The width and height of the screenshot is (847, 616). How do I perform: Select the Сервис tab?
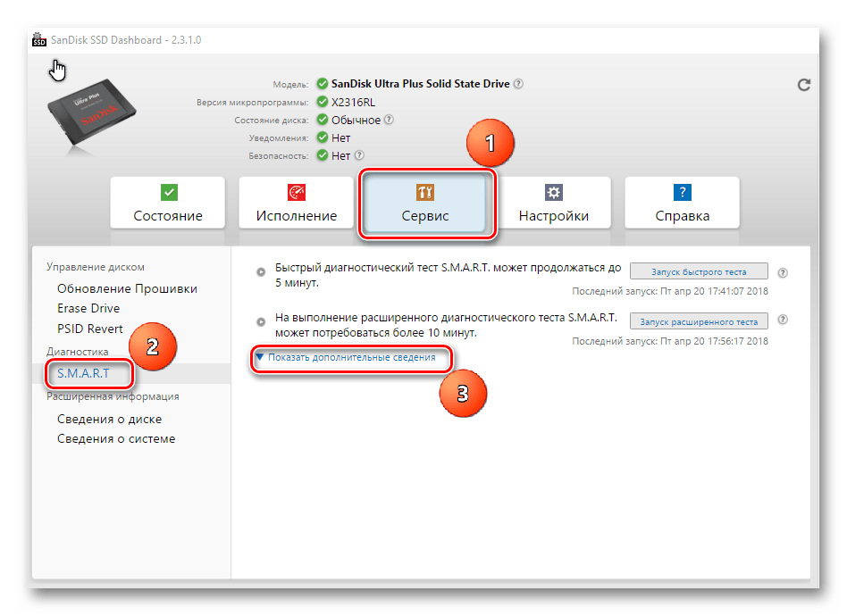click(x=425, y=203)
